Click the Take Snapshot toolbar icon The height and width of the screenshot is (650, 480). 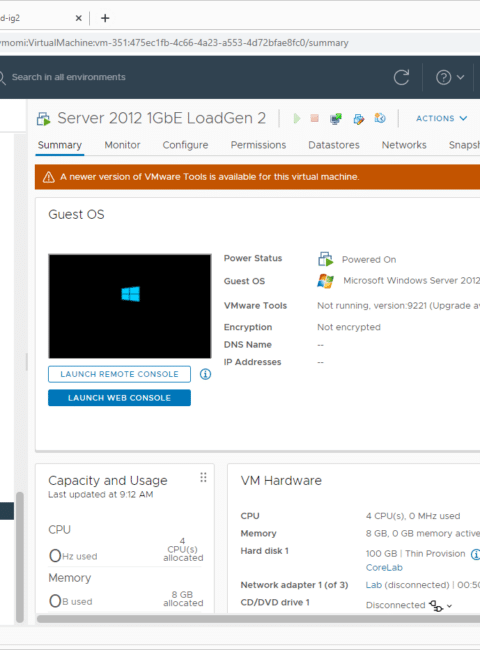coord(380,119)
